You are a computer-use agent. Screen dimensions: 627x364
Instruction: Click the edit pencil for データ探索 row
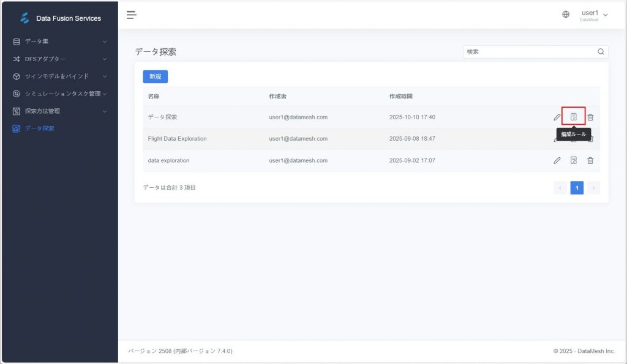557,117
